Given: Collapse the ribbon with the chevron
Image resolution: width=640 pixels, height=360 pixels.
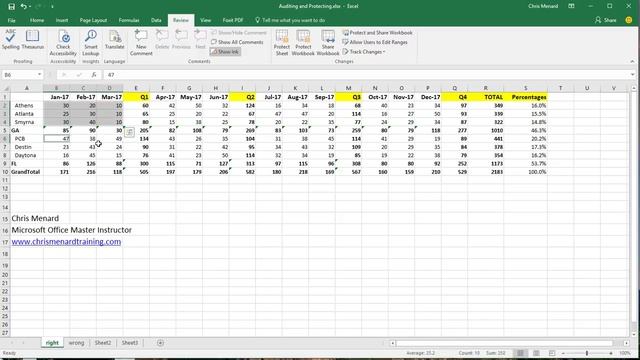Looking at the screenshot, I should pyautogui.click(x=632, y=62).
